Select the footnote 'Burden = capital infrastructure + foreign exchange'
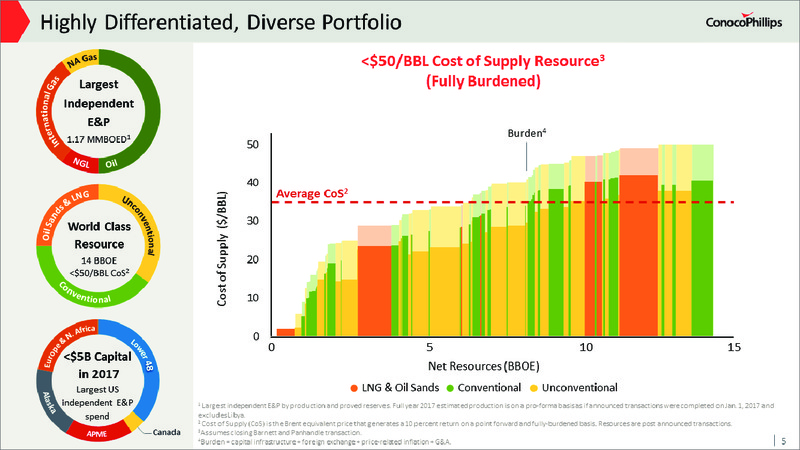 tap(324, 442)
